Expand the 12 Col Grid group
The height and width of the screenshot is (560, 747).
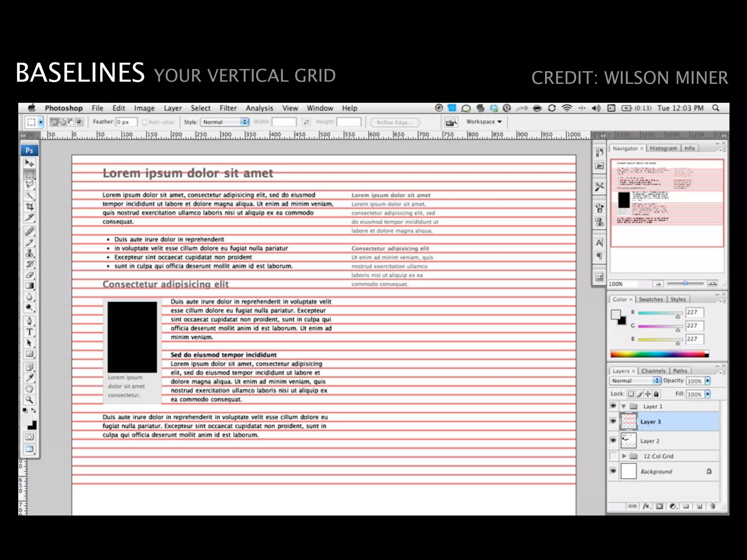pyautogui.click(x=624, y=456)
